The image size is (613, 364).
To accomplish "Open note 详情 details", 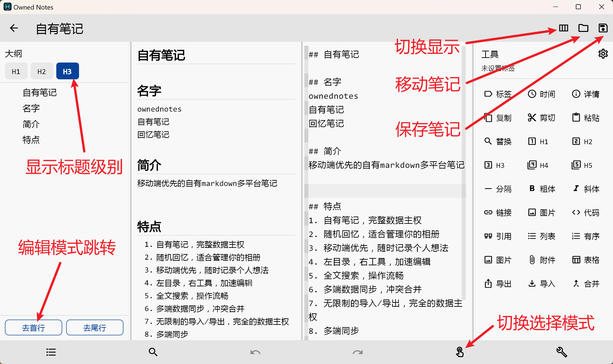I will (x=586, y=94).
